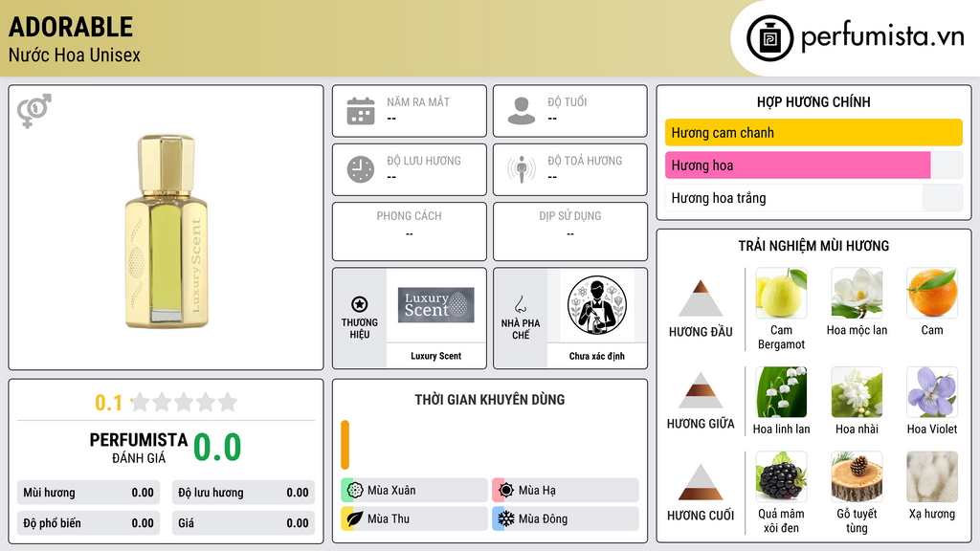The width and height of the screenshot is (980, 551).
Task: Select the Hoa Violet note image
Action: click(x=932, y=392)
